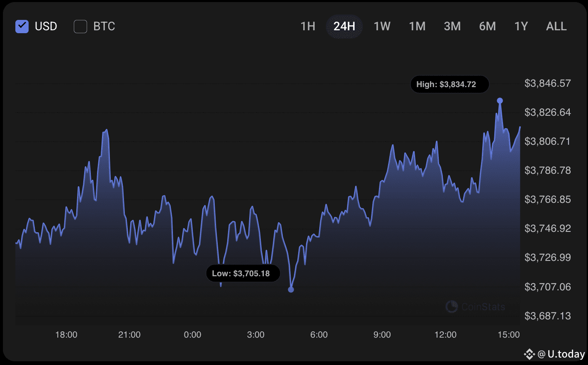Select the 24H time range
The width and height of the screenshot is (588, 365).
click(x=344, y=26)
